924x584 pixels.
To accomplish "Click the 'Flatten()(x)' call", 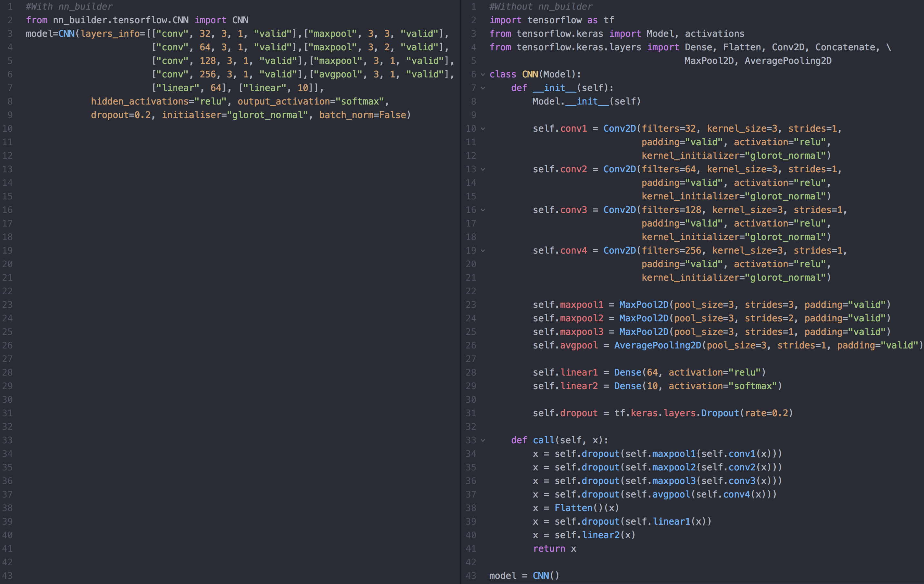I will (586, 508).
